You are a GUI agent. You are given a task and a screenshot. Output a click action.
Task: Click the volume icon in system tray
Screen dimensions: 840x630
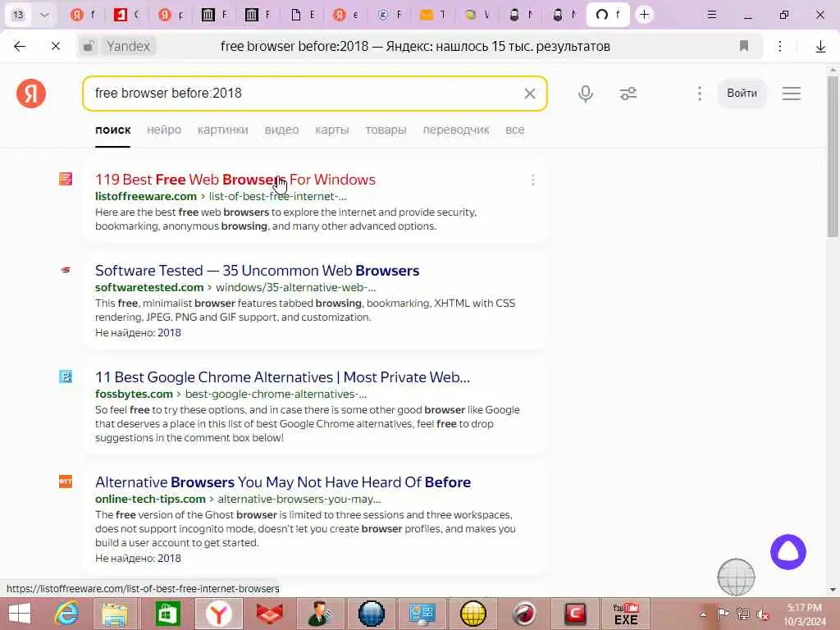[x=762, y=614]
